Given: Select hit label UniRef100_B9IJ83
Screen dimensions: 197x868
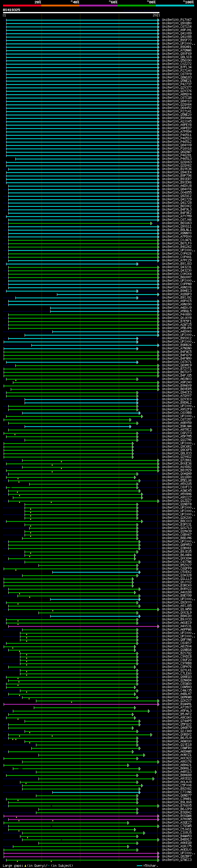Looking at the screenshot, I should pos(177,264).
